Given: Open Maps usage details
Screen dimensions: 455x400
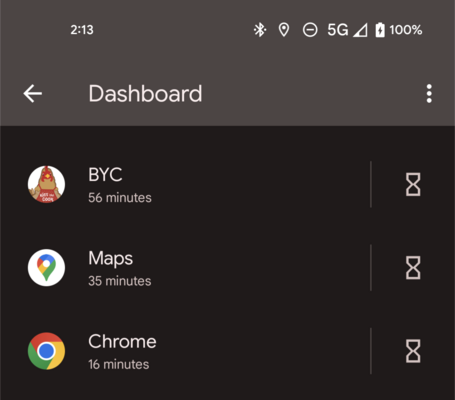Looking at the screenshot, I should click(185, 268).
